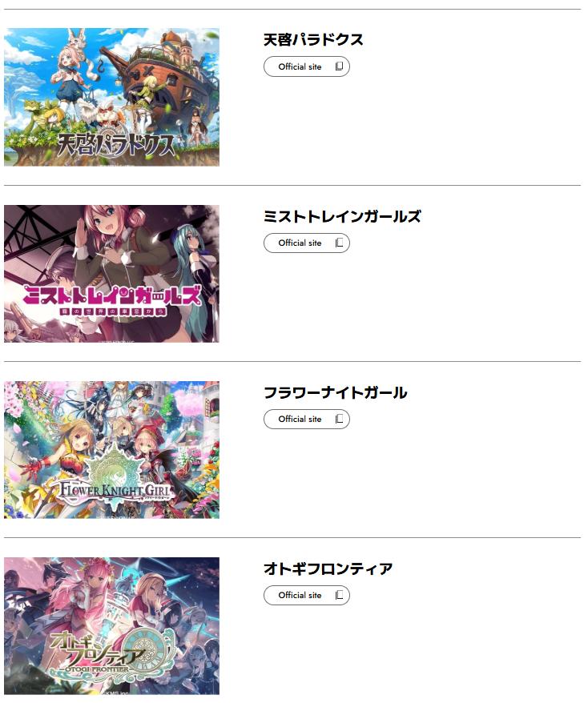Screen dimensions: 588x703
Task: Click the 天啓パラドクス logo text inside banner
Action: 115,143
